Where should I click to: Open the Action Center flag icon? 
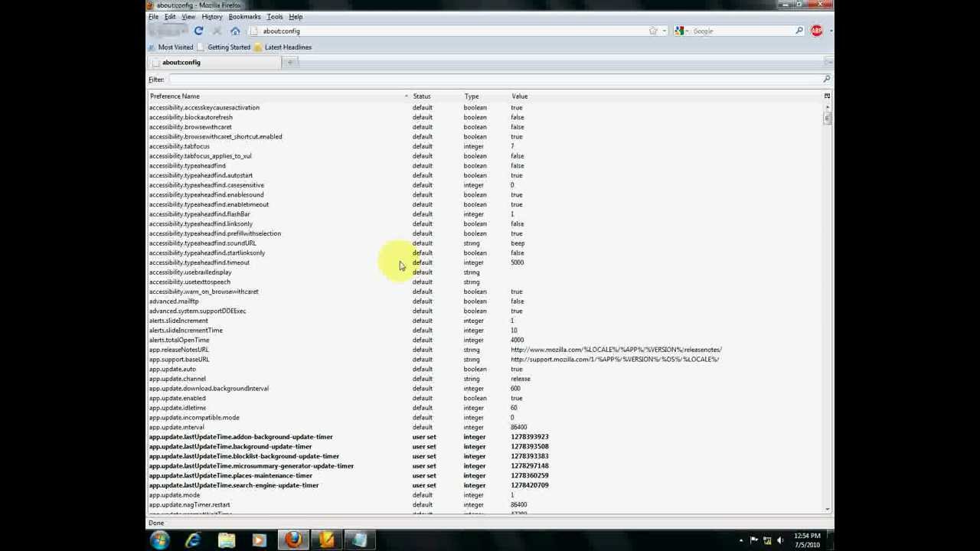click(x=754, y=541)
